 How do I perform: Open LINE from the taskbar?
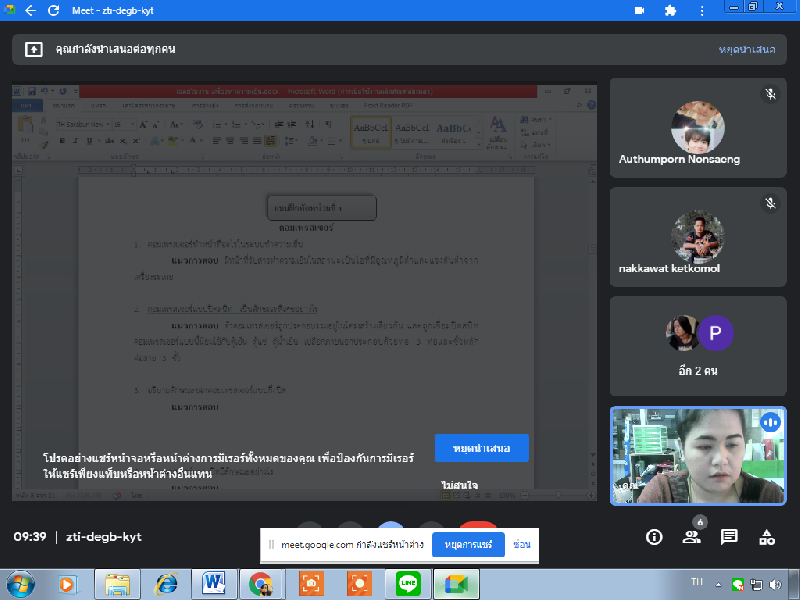click(x=407, y=583)
